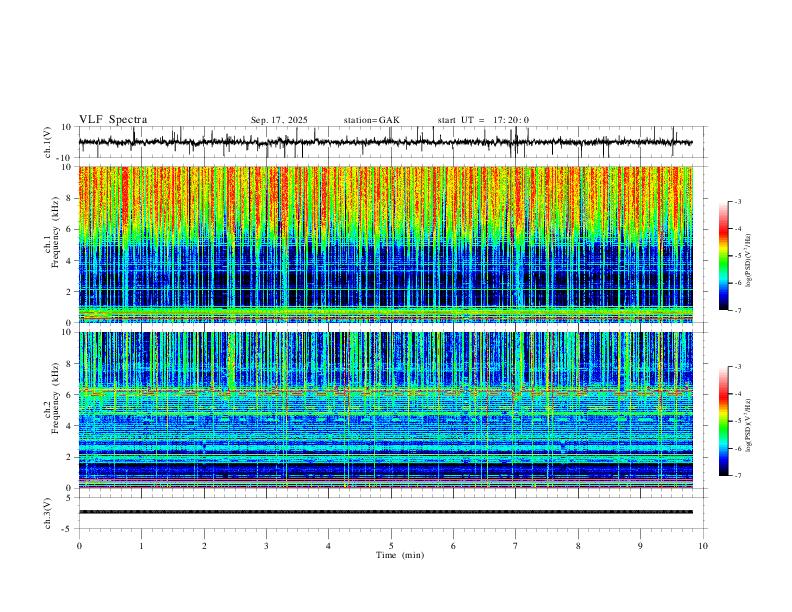Click the '-3' tick on ch.1 color bar
Viewport: 792px width, 612px height.
(737, 201)
